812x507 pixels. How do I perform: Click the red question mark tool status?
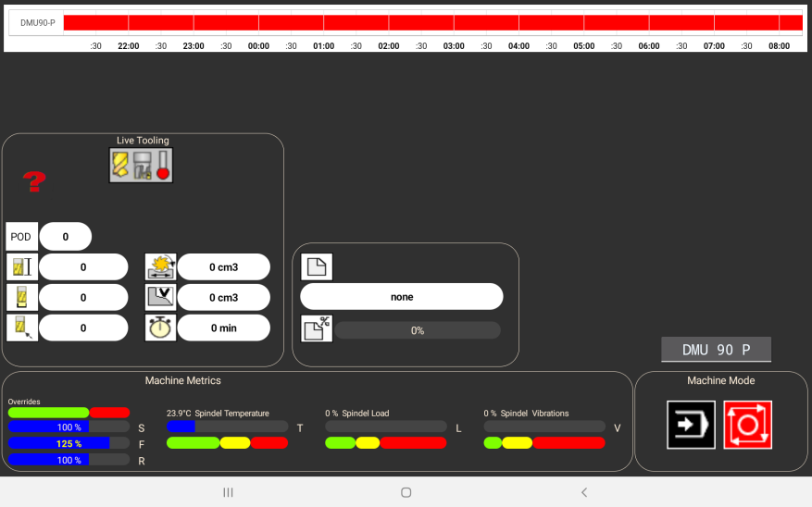point(34,181)
